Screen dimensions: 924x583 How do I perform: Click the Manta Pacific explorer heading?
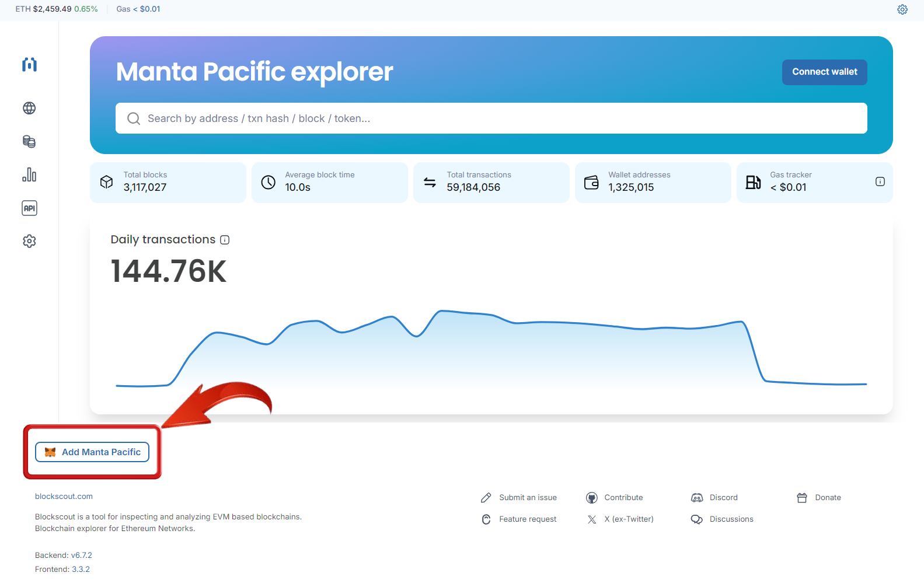[x=254, y=72]
